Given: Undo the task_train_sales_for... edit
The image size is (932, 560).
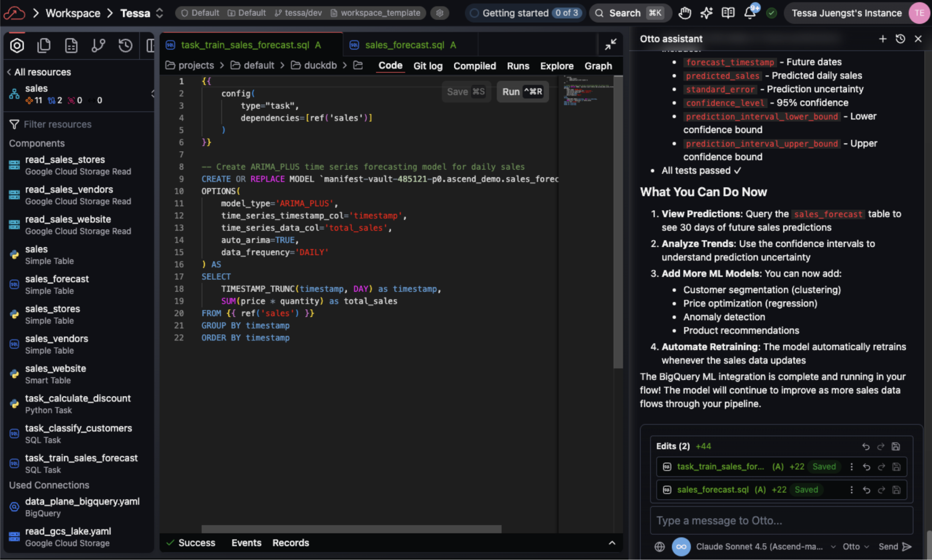Looking at the screenshot, I should coord(866,466).
